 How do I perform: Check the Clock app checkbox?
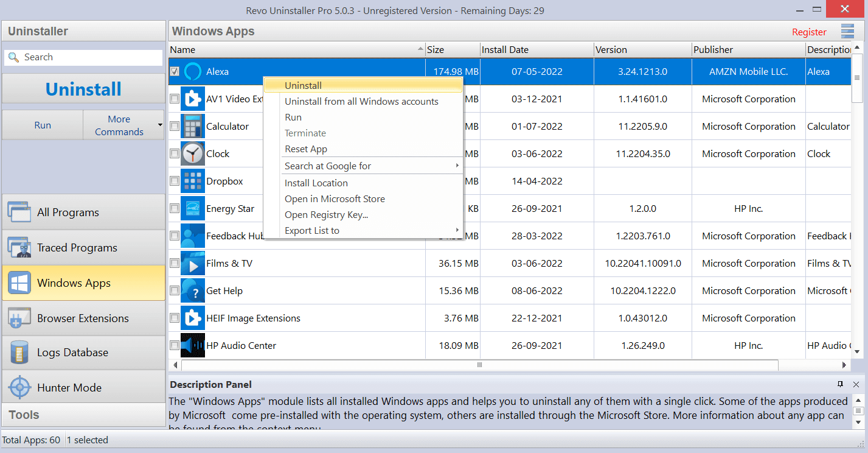pyautogui.click(x=175, y=153)
